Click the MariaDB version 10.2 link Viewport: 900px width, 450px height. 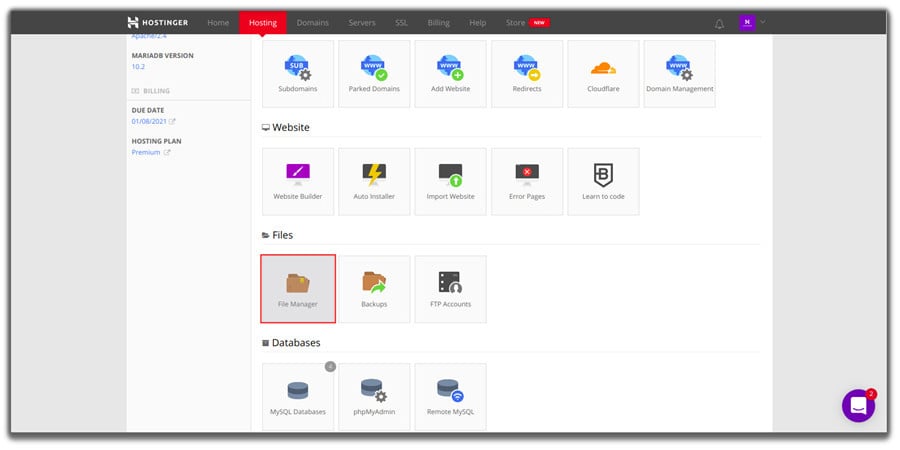point(138,67)
